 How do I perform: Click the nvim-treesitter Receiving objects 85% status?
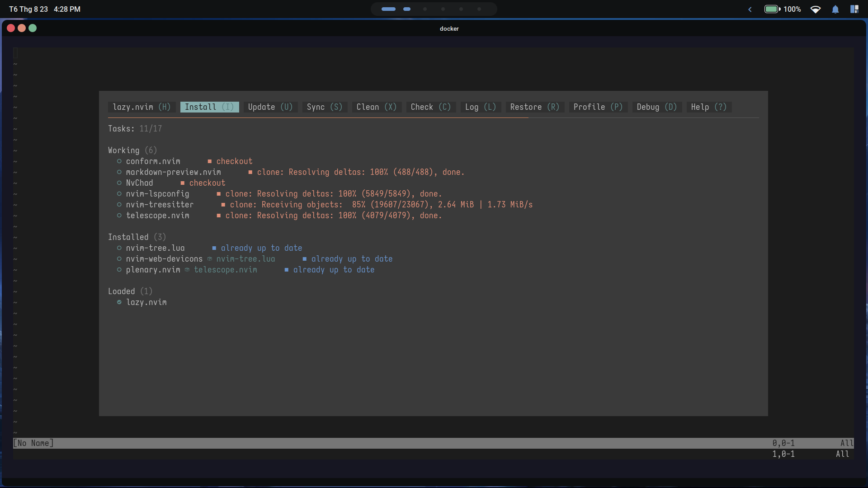pyautogui.click(x=381, y=205)
